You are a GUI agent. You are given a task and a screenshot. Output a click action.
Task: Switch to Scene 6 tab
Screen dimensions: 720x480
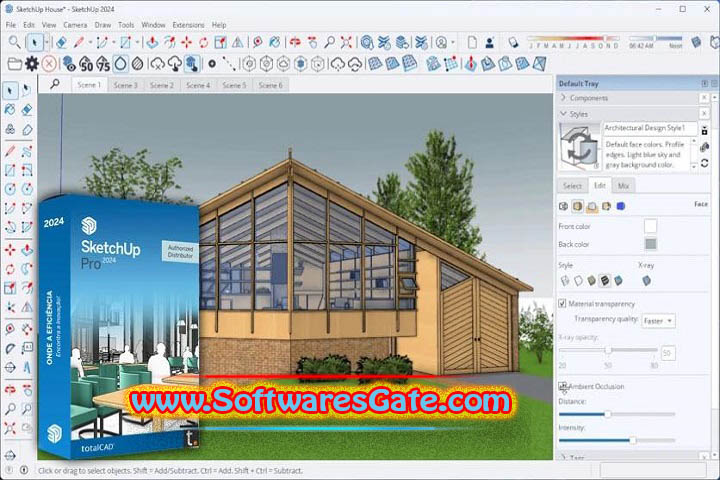[x=270, y=85]
